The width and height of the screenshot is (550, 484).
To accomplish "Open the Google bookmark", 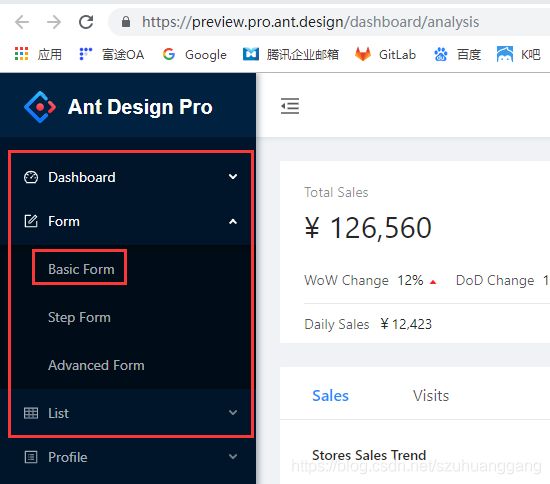I will pyautogui.click(x=194, y=54).
